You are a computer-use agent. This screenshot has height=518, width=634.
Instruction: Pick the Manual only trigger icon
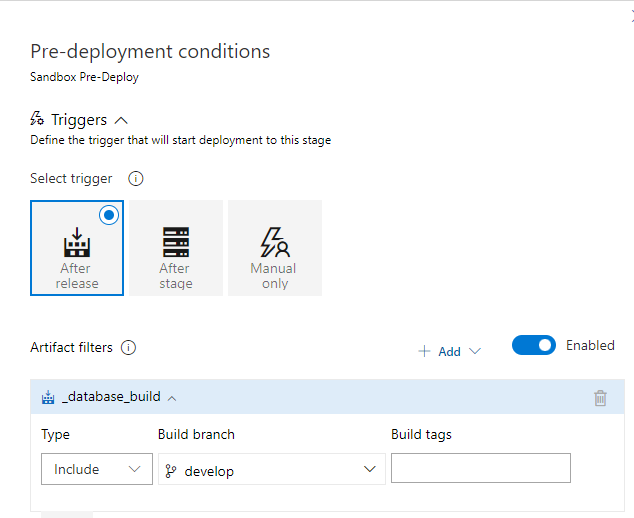coord(274,242)
